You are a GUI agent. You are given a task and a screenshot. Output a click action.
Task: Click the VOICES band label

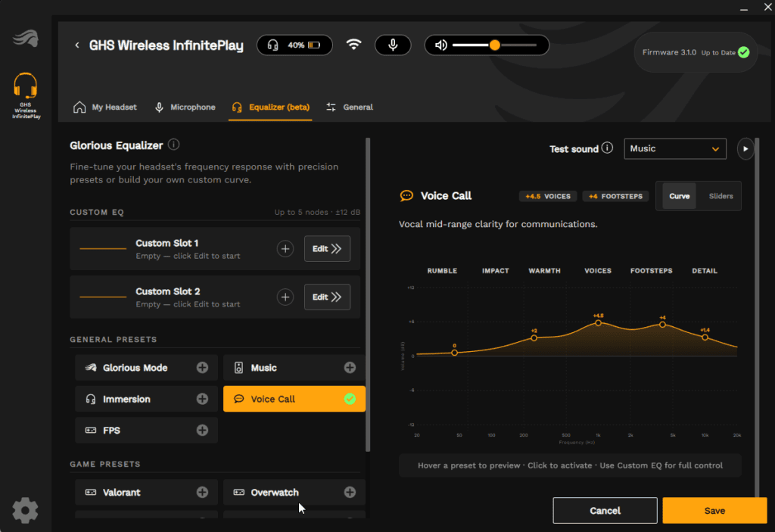click(x=598, y=271)
